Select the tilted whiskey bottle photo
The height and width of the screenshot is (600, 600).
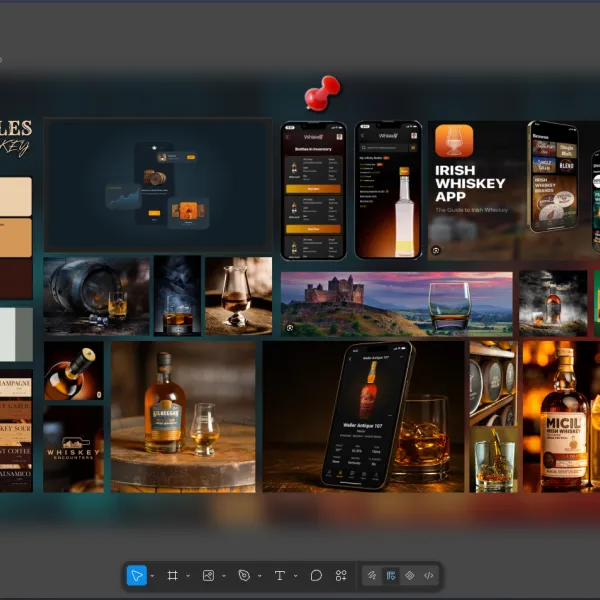73,371
